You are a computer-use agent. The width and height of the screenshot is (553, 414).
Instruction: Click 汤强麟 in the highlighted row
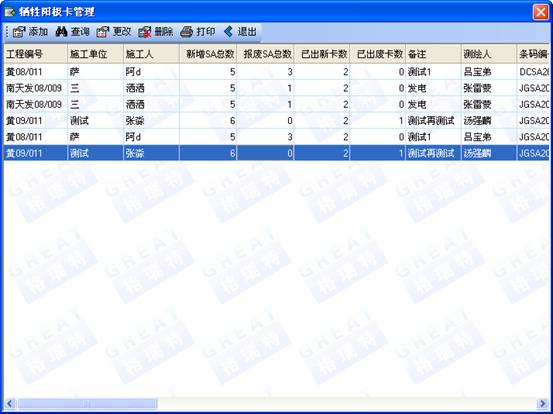pos(489,153)
